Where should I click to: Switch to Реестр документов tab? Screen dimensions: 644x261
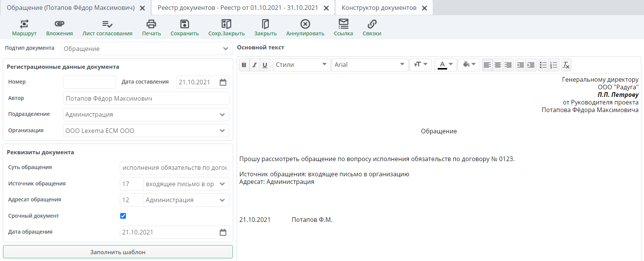click(237, 8)
